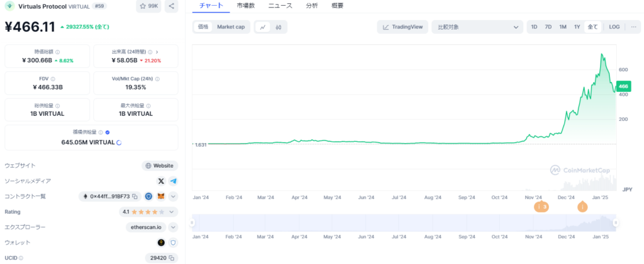
Task: Click the info icon next to UCID
Action: [21, 258]
